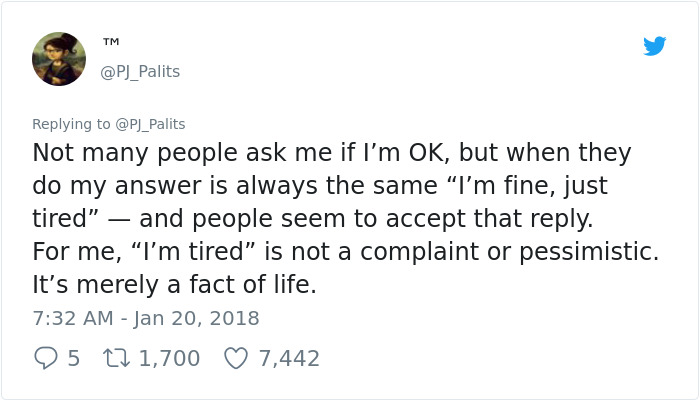
Task: Like the tweet with the heart icon
Action: [235, 357]
